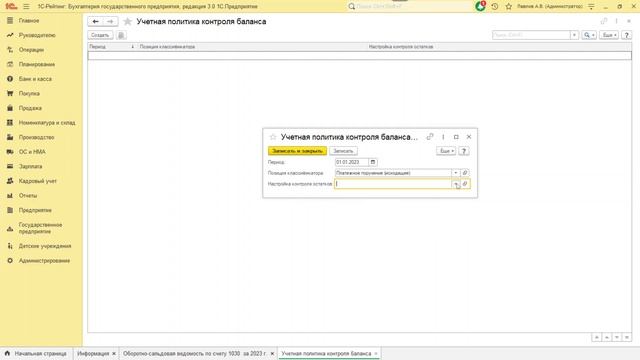
Task: Click Записать и закрыть button
Action: pyautogui.click(x=298, y=151)
